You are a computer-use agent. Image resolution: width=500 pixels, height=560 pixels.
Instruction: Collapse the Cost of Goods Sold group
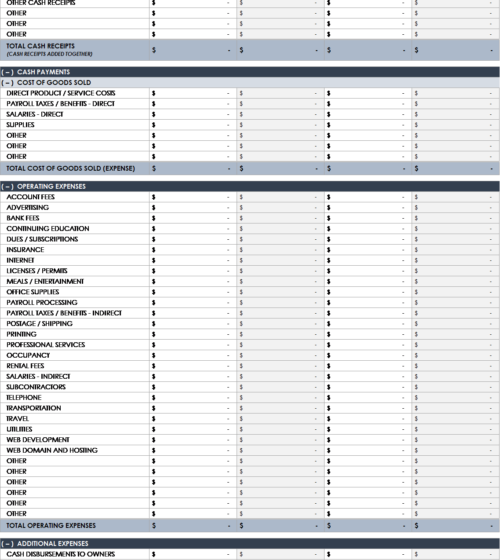pos(8,83)
